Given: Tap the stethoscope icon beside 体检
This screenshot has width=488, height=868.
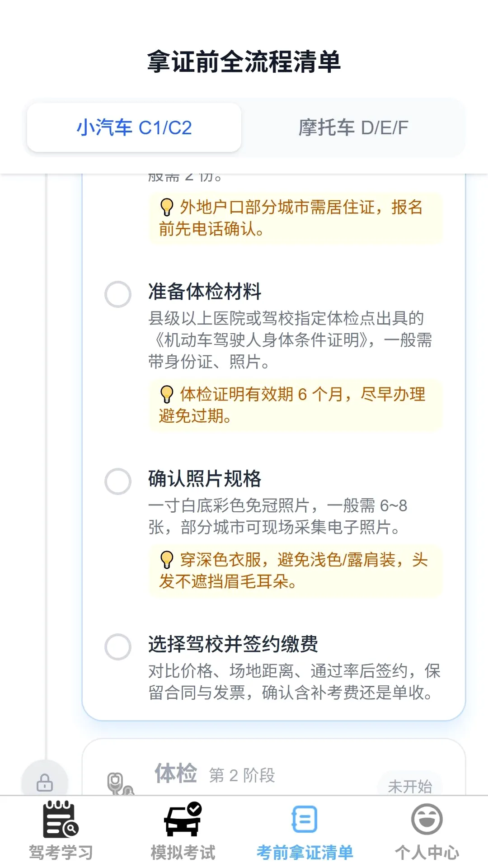Looking at the screenshot, I should point(120,783).
